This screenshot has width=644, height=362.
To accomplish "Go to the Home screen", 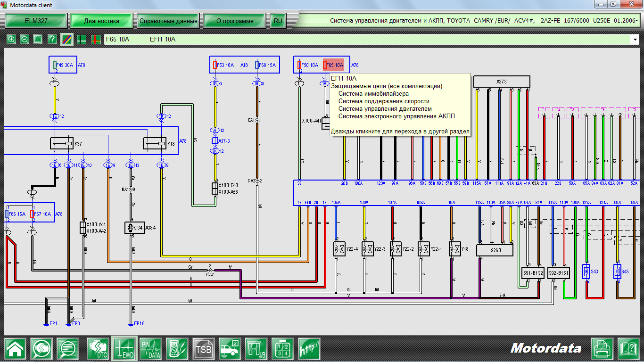I will tap(16, 349).
